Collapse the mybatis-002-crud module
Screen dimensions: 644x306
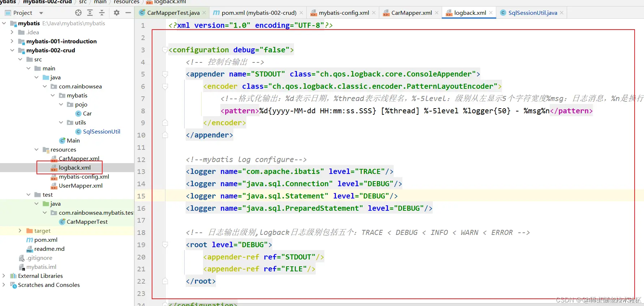[x=12, y=50]
